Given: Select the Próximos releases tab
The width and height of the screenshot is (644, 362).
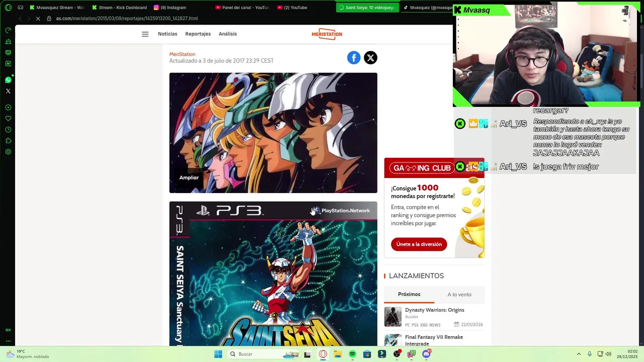Looking at the screenshot, I should (409, 295).
